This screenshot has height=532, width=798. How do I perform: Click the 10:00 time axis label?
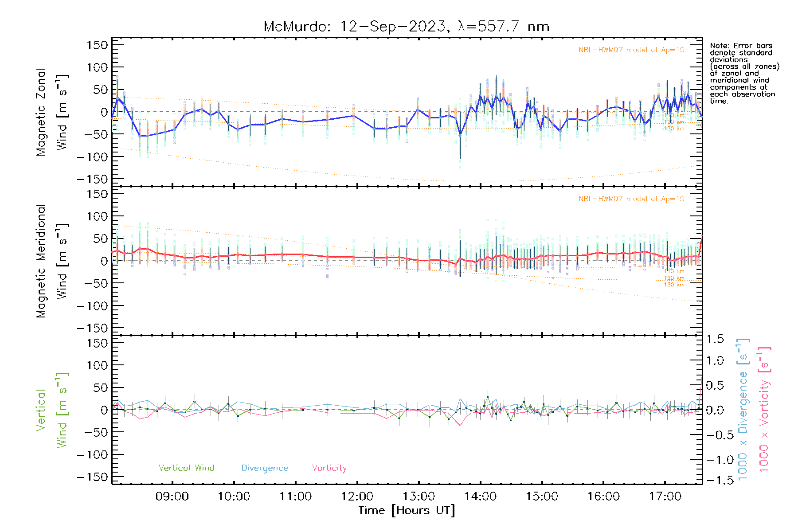coord(234,497)
